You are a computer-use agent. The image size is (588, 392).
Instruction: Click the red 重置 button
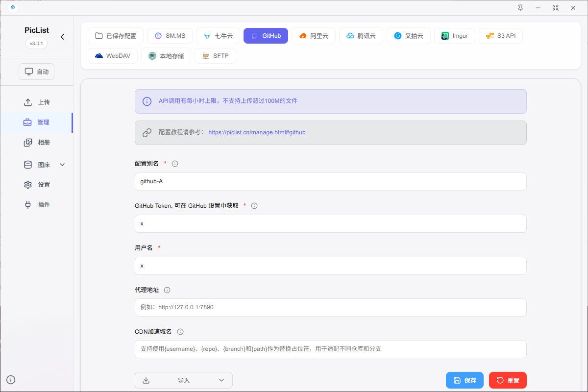pos(508,380)
